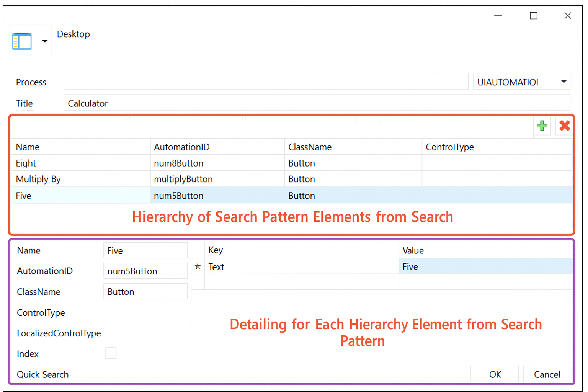
Task: Click the Process input field
Action: (x=266, y=82)
